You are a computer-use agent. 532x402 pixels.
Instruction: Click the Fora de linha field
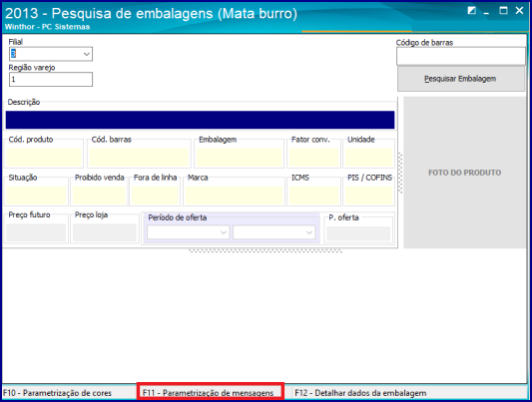(x=155, y=195)
